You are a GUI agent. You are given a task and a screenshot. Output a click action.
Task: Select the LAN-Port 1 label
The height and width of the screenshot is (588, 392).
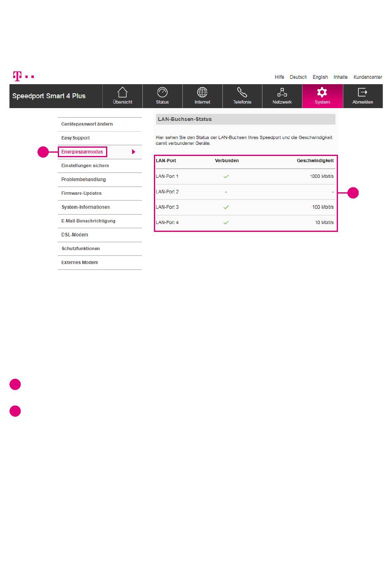[x=167, y=176]
